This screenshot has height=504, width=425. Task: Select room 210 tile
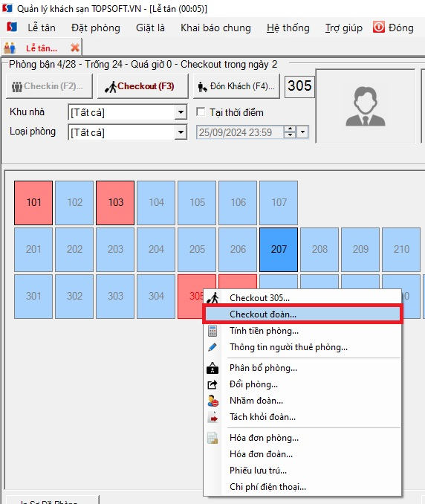pos(401,250)
